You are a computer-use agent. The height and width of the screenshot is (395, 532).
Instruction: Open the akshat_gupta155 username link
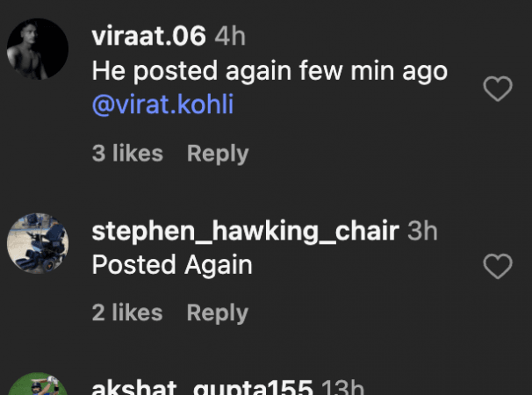[x=202, y=388]
